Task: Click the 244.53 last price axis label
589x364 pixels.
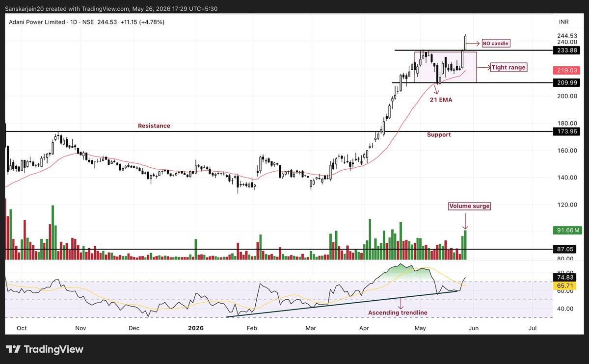Action: (x=567, y=35)
